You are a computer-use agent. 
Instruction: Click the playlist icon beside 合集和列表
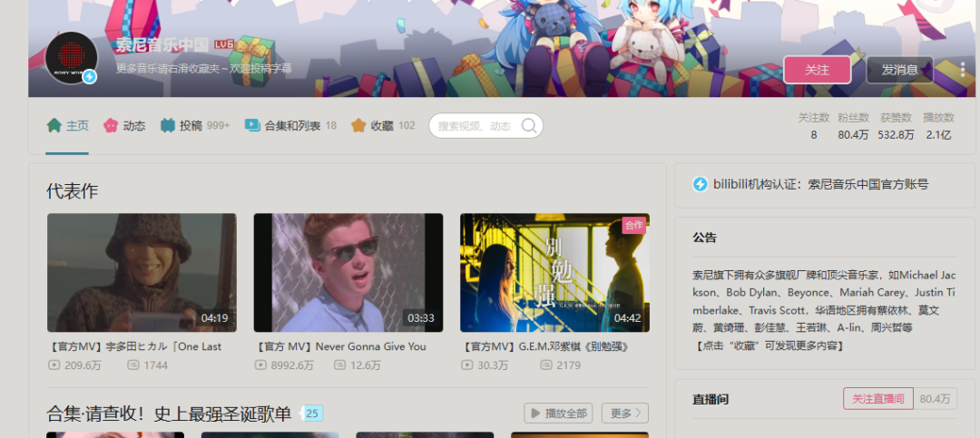pyautogui.click(x=252, y=125)
